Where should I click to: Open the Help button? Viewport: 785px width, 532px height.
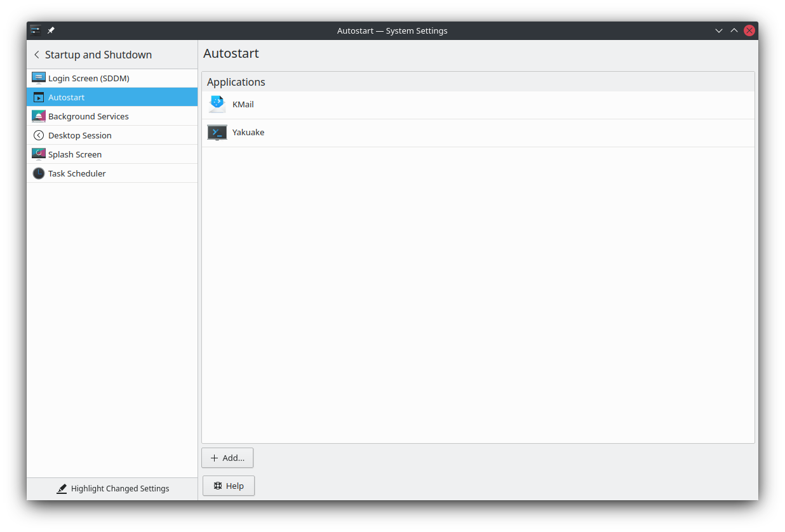click(x=229, y=486)
